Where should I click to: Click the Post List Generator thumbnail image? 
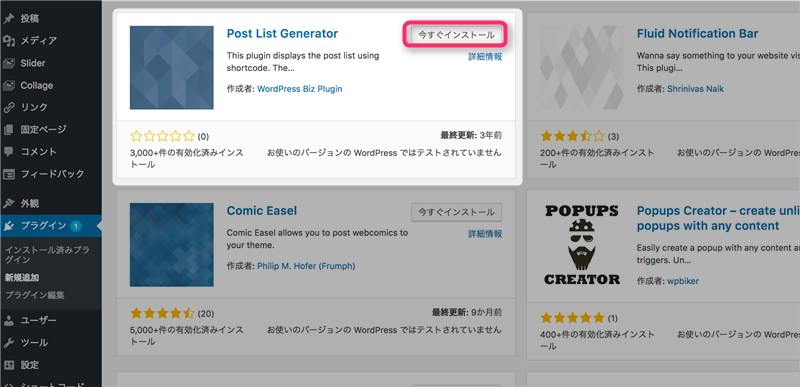[x=171, y=67]
